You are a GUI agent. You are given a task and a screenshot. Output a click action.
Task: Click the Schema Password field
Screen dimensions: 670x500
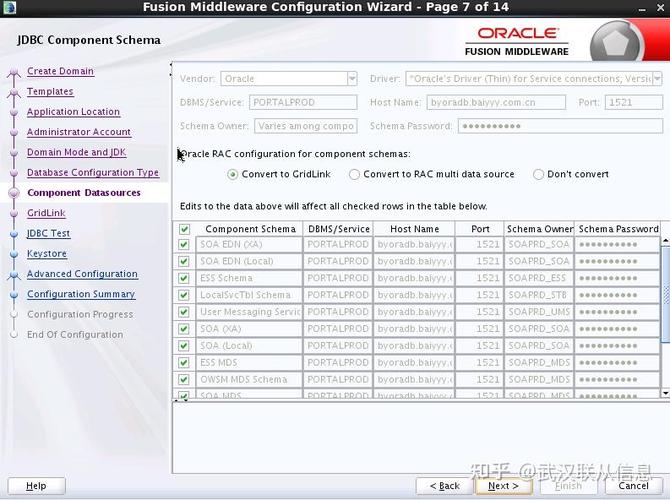[x=560, y=126]
